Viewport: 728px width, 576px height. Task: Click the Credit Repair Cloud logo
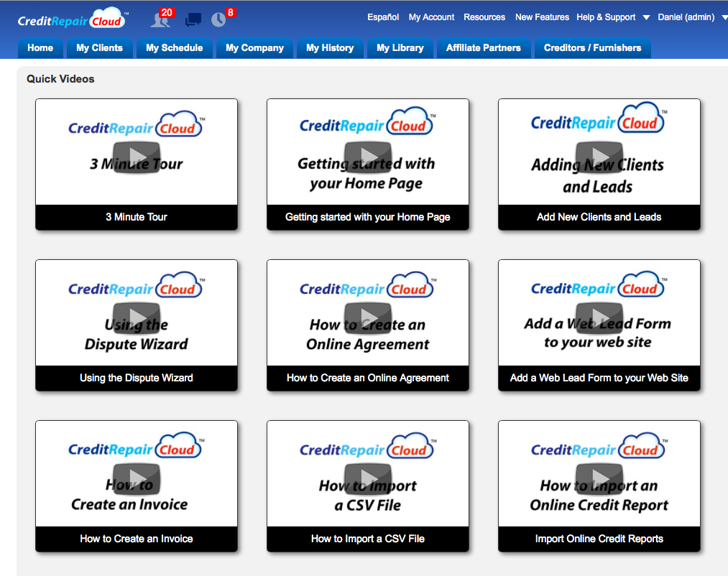[72, 19]
